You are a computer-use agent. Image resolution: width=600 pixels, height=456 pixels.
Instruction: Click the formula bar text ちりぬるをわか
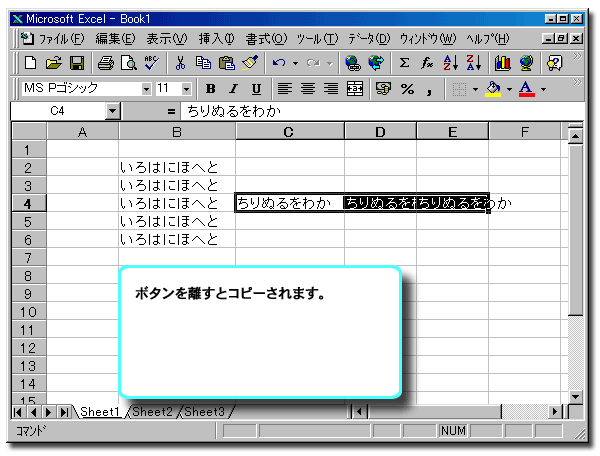click(234, 111)
